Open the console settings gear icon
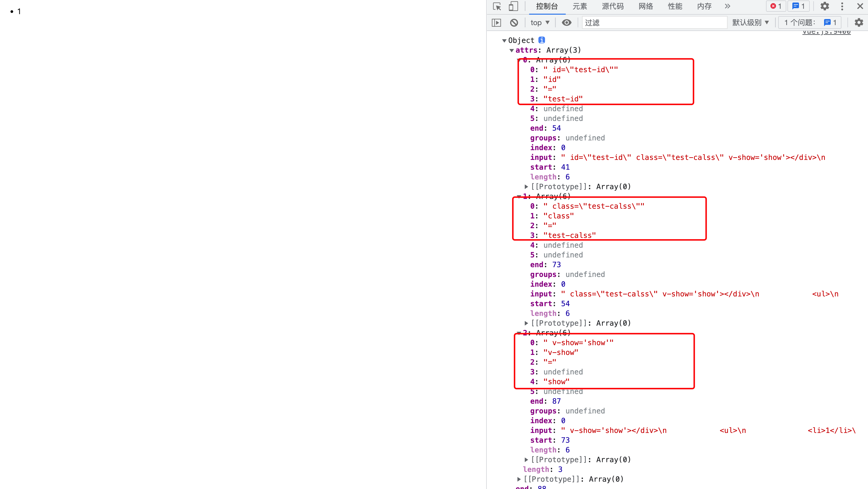The width and height of the screenshot is (868, 489). click(x=859, y=23)
